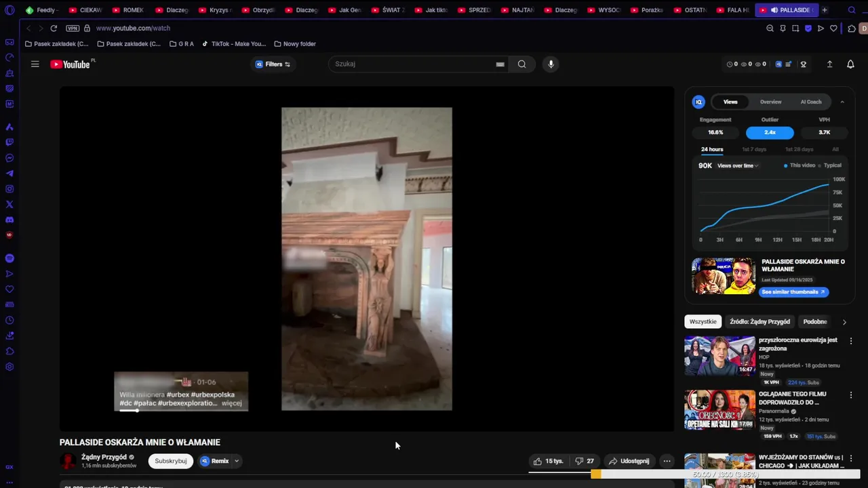Select the 24 hours range in vidIQ panel

pos(712,149)
